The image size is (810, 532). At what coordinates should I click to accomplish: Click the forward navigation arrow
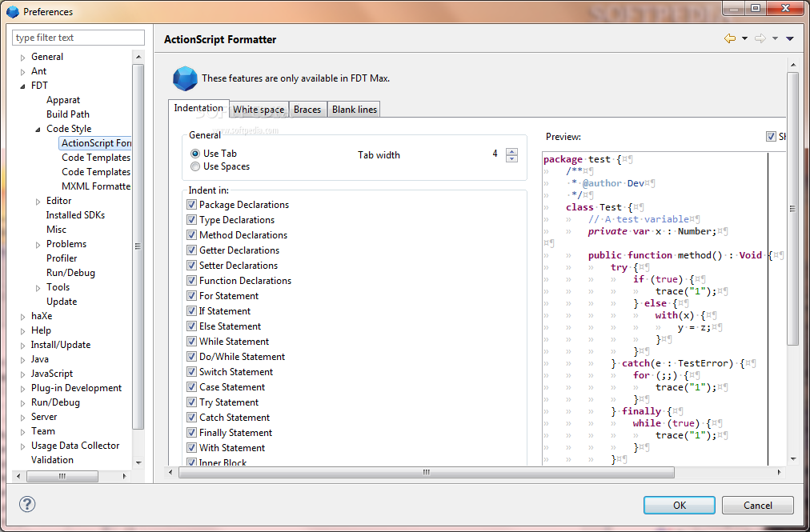point(760,38)
